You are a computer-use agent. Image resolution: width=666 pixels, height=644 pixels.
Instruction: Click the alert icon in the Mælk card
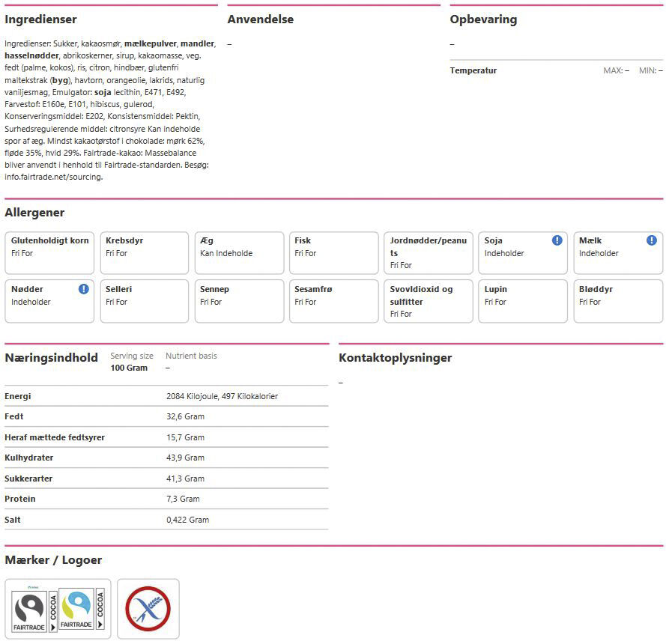(652, 240)
